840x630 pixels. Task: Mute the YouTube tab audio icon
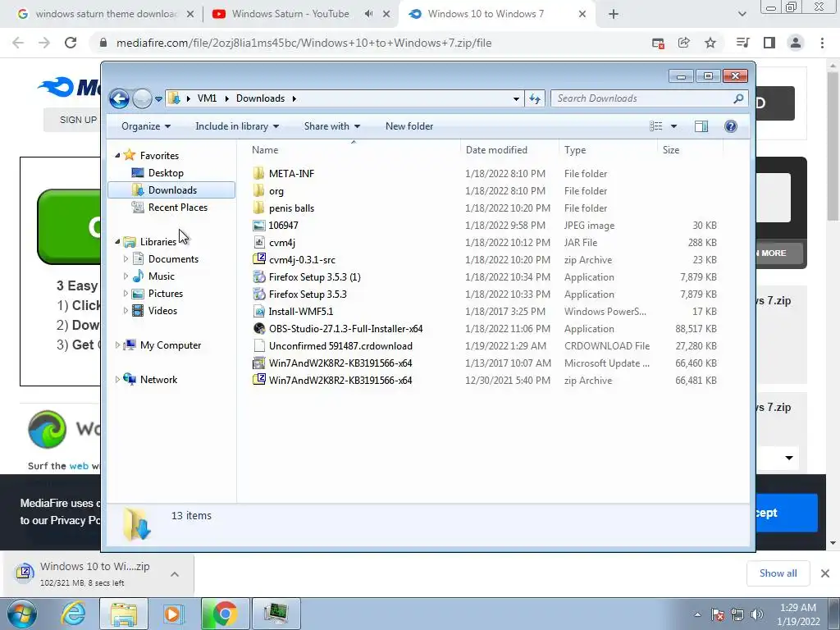[368, 14]
